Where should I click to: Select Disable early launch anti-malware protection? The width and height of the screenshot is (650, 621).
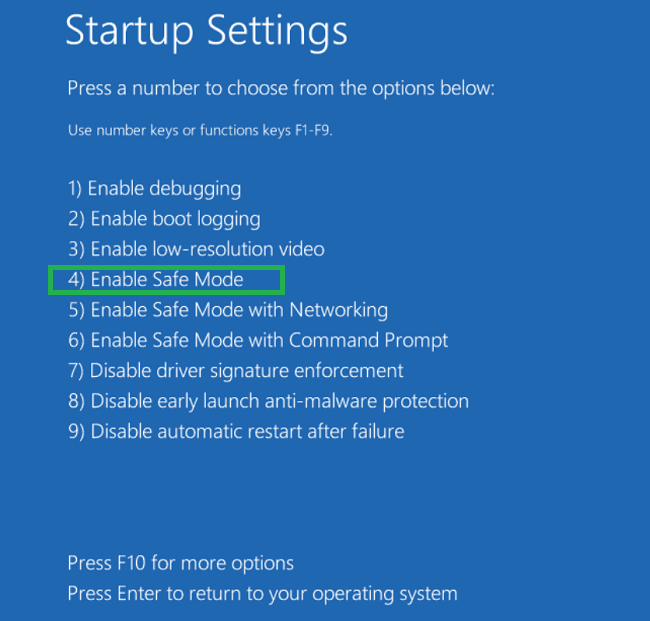pyautogui.click(x=268, y=402)
